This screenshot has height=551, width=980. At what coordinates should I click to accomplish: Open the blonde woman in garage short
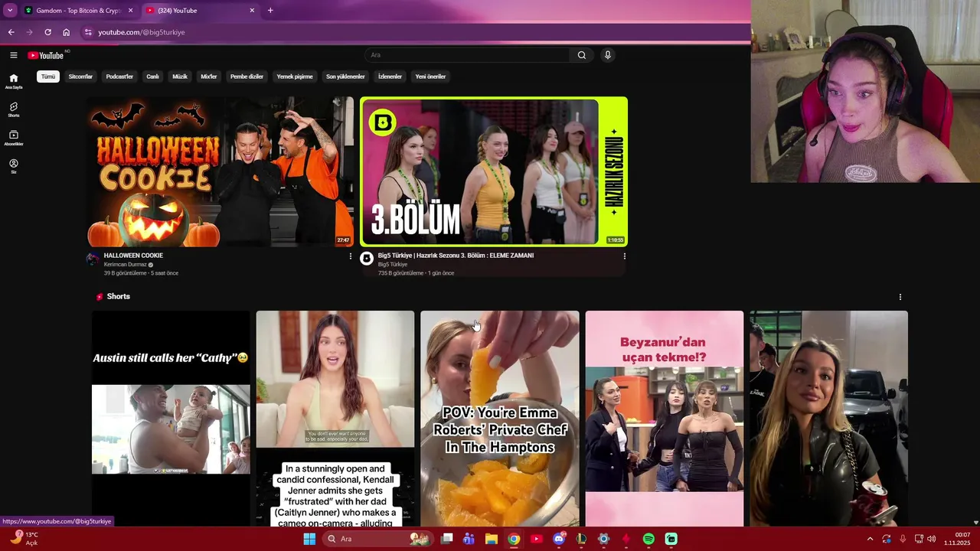[x=829, y=419]
